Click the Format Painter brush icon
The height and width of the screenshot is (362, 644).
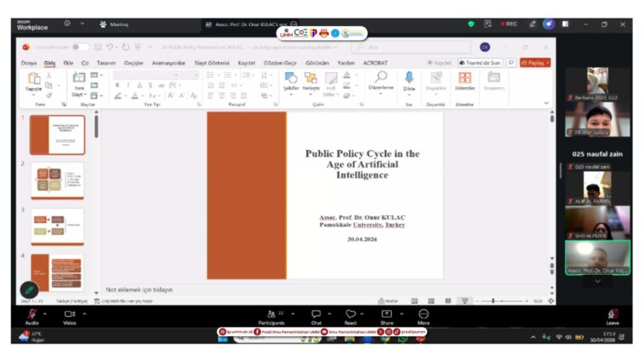coord(49,96)
